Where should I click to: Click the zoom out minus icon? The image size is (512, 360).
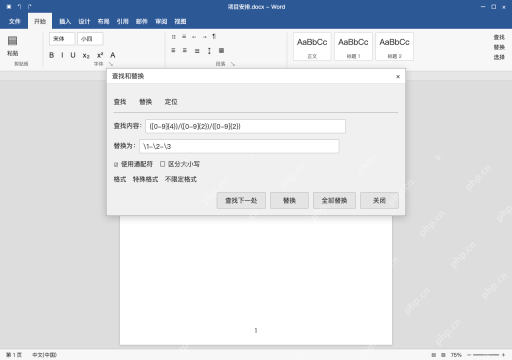(x=469, y=355)
